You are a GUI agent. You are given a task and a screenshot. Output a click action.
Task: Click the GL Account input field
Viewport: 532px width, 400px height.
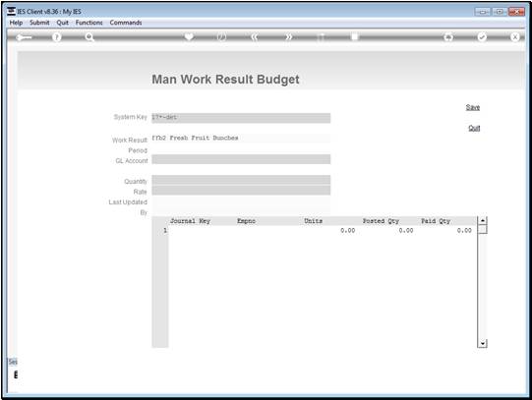pyautogui.click(x=241, y=159)
